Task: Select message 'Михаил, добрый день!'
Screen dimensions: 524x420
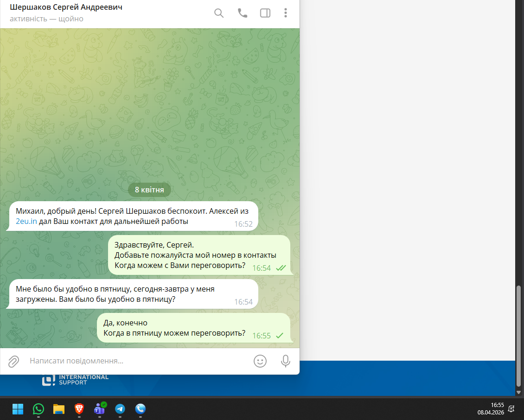Action: point(134,216)
